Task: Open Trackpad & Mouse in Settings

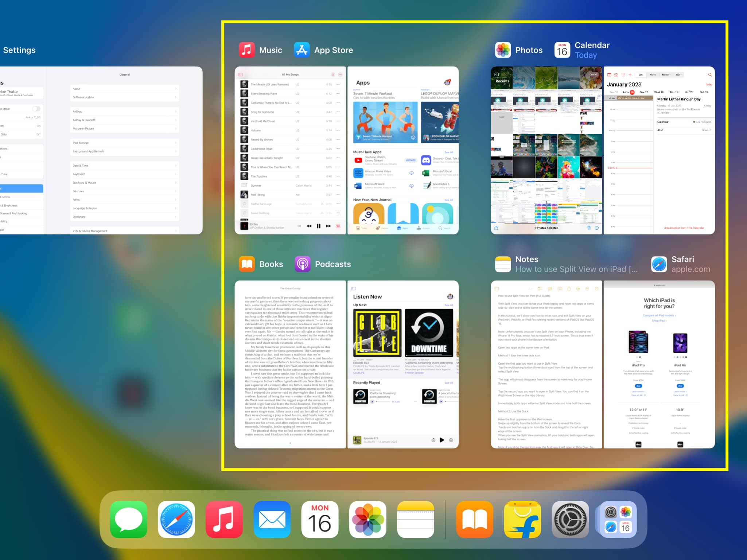Action: [x=124, y=183]
